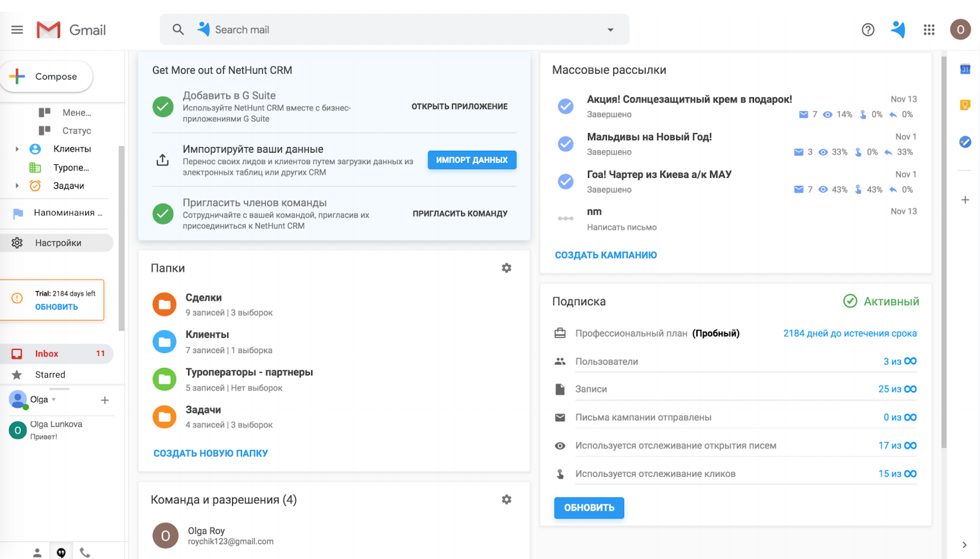This screenshot has width=980, height=559.
Task: Open search options dropdown arrow
Action: (610, 29)
